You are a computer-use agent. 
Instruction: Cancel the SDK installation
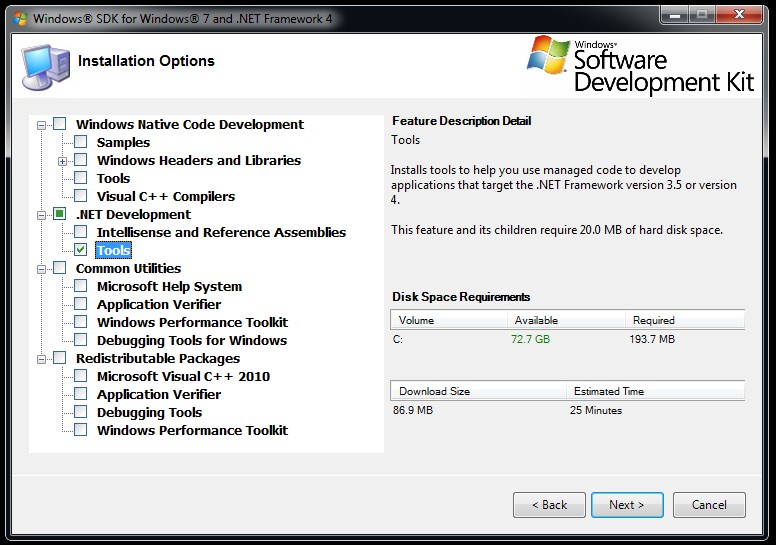click(x=709, y=505)
